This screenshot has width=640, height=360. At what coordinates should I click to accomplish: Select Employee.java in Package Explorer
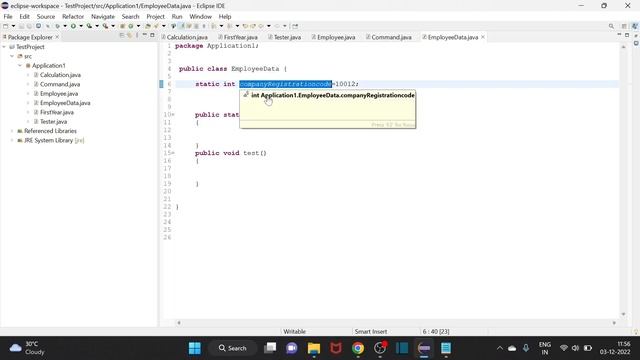point(59,94)
